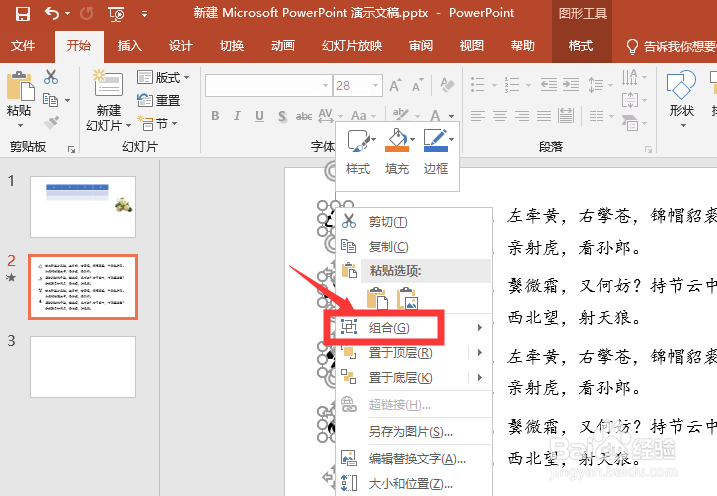The height and width of the screenshot is (496, 717).
Task: Click the redo button in the quick access toolbar
Action: click(86, 14)
